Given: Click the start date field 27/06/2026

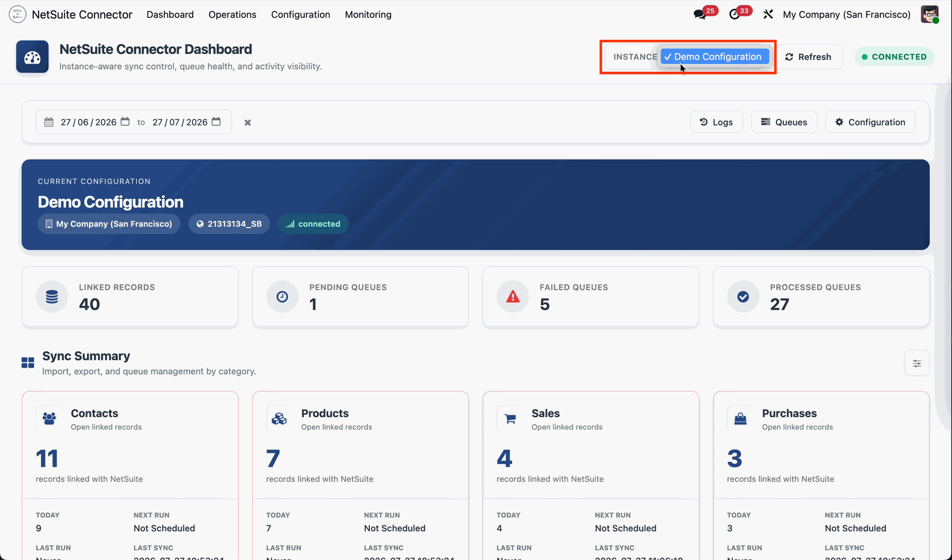Looking at the screenshot, I should click(89, 122).
